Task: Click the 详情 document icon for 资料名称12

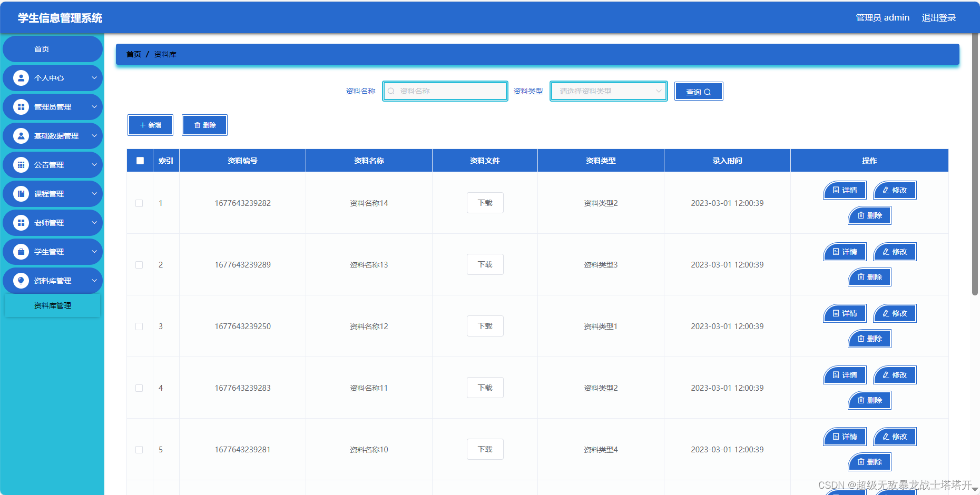Action: pyautogui.click(x=836, y=313)
